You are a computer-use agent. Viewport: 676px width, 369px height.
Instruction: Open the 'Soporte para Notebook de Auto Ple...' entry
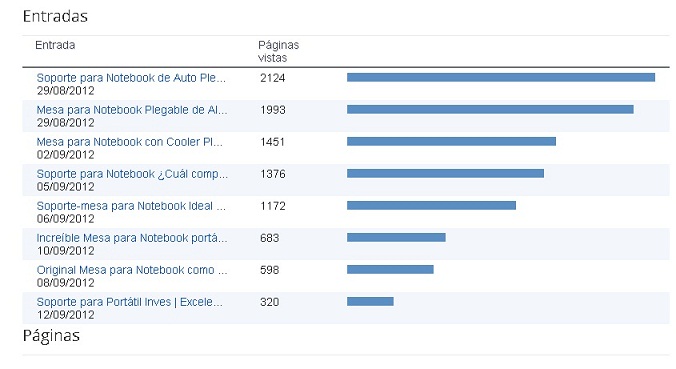[x=131, y=78]
